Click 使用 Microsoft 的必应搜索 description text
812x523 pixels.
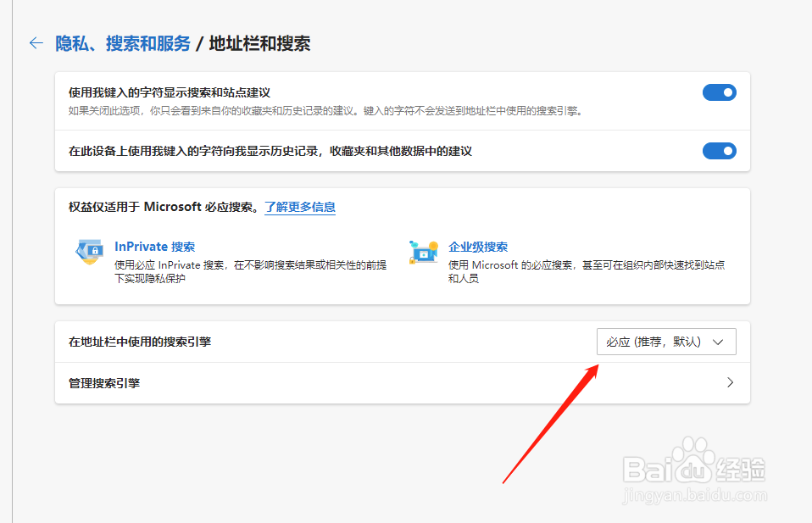tap(587, 271)
